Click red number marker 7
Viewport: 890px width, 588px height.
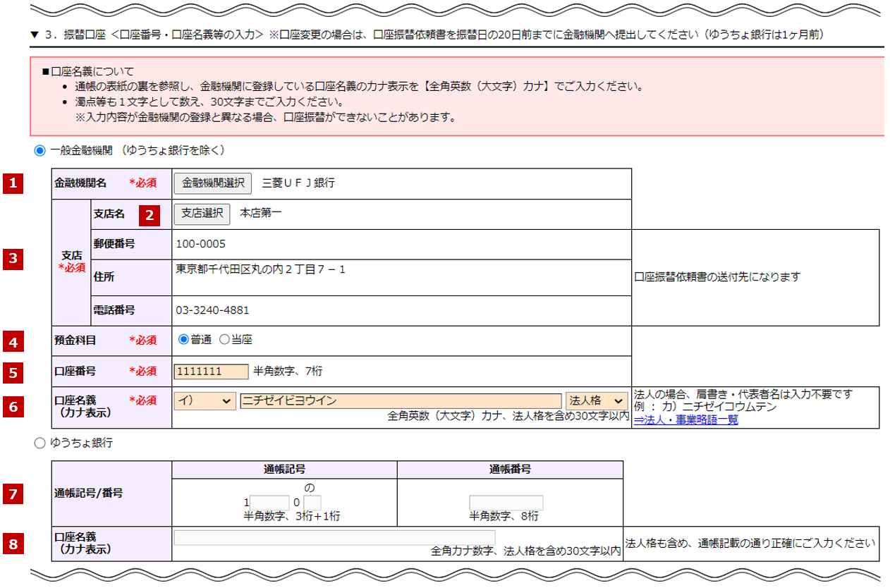pos(13,494)
